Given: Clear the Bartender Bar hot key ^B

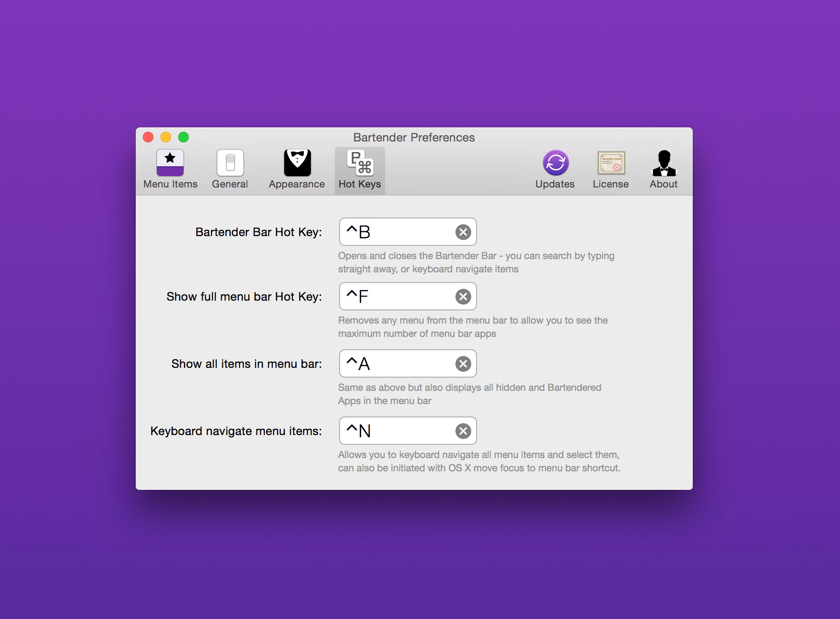Looking at the screenshot, I should coord(463,232).
